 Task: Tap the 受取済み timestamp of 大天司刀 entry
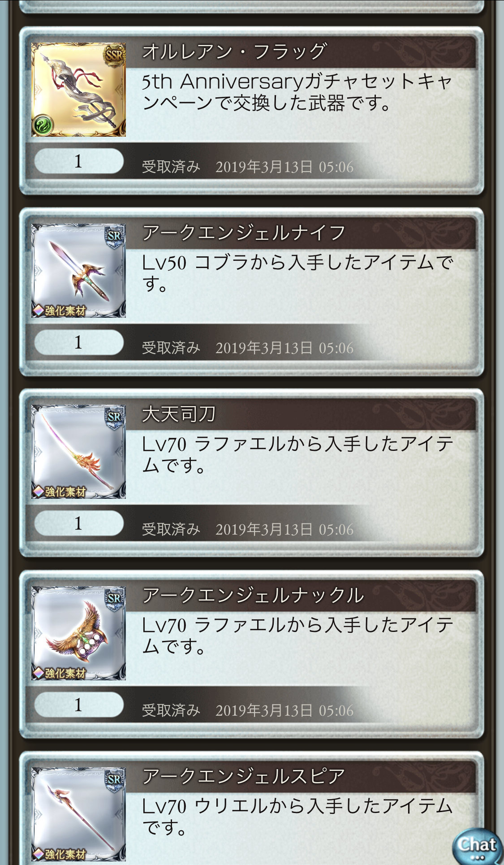[x=248, y=529]
